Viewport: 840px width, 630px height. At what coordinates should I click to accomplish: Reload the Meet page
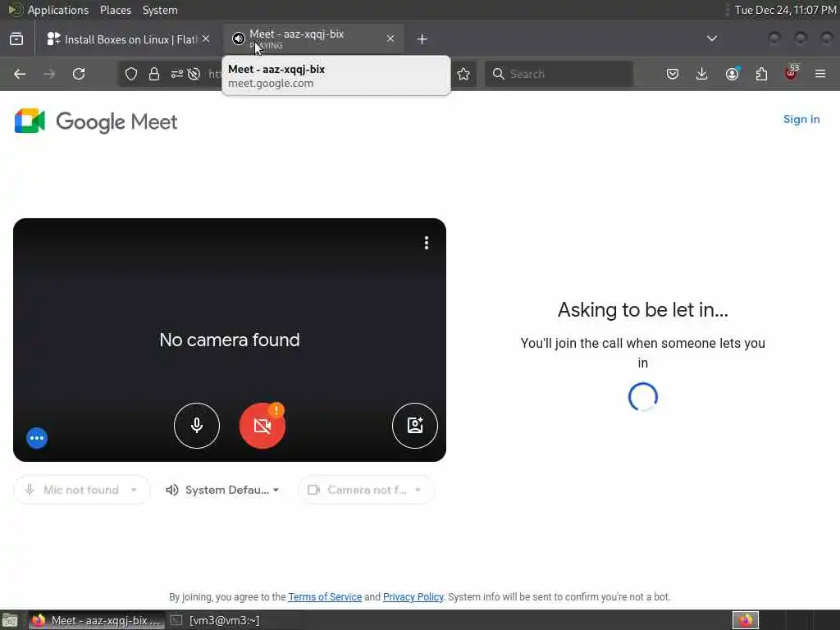click(x=79, y=74)
